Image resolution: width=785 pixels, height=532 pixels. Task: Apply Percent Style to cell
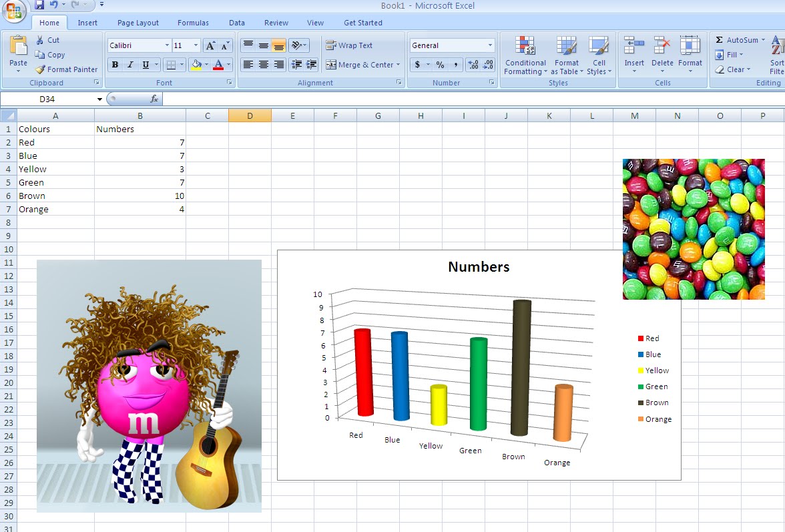[439, 65]
